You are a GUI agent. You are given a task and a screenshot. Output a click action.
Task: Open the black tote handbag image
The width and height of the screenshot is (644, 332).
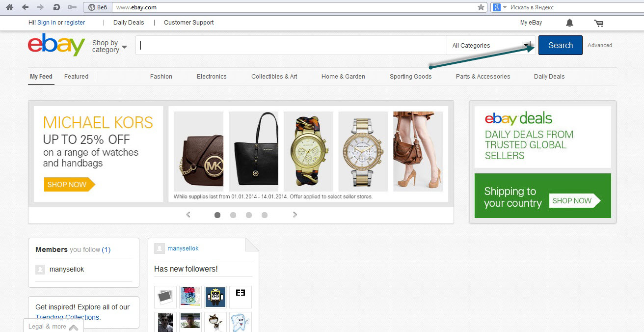[x=253, y=152]
